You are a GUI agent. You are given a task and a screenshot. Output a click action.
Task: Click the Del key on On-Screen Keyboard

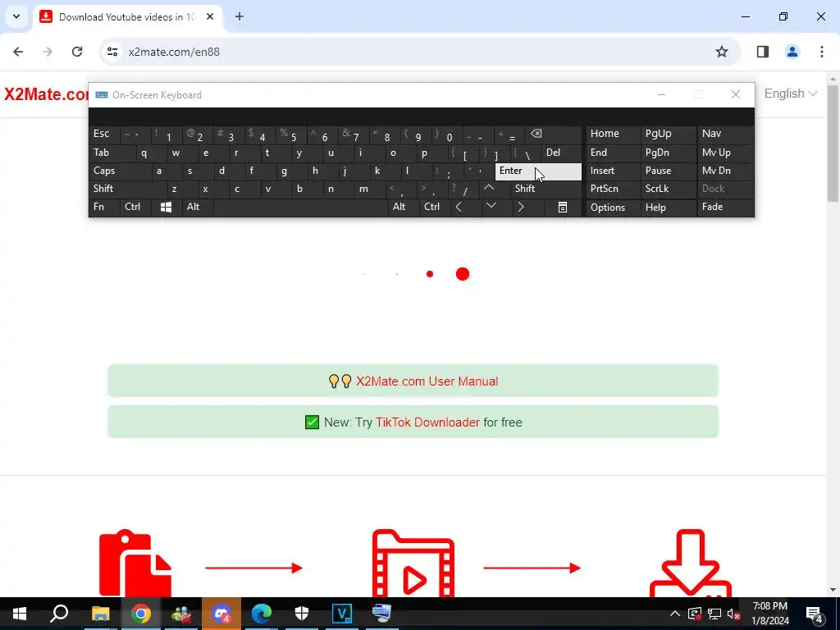click(561, 153)
